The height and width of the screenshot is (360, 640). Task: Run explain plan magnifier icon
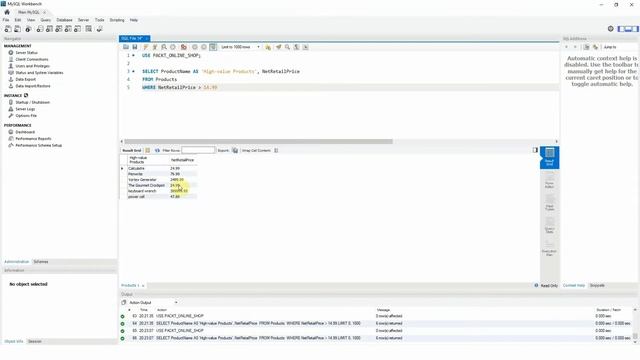coord(164,47)
